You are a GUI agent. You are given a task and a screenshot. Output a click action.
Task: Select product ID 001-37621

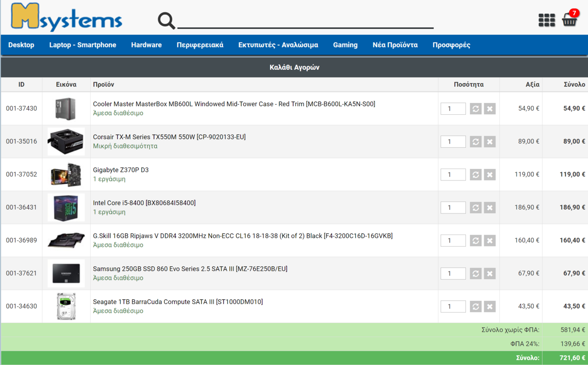coord(22,274)
